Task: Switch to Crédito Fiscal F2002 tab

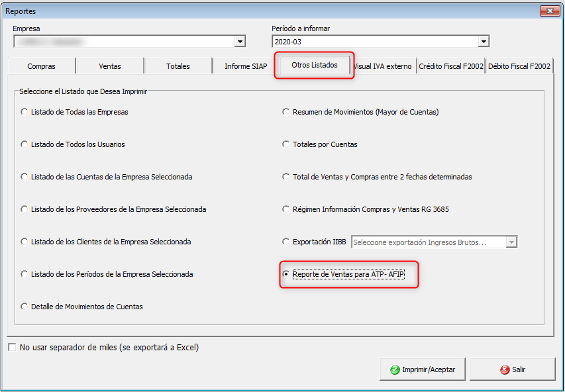Action: click(x=451, y=66)
